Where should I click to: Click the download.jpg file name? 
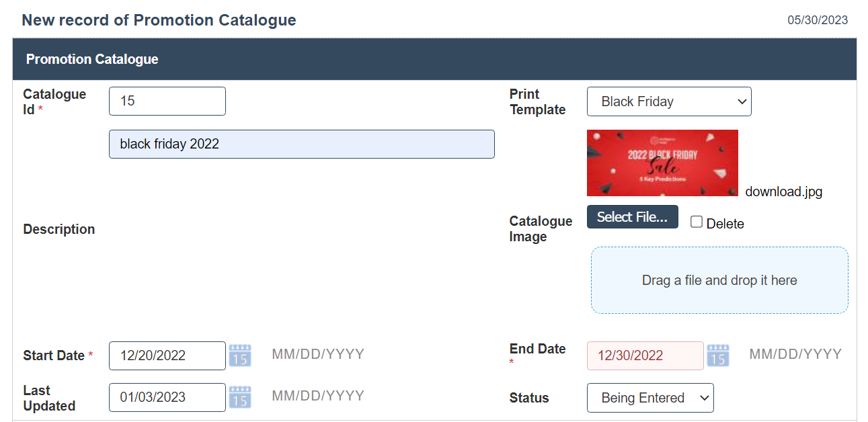(783, 192)
